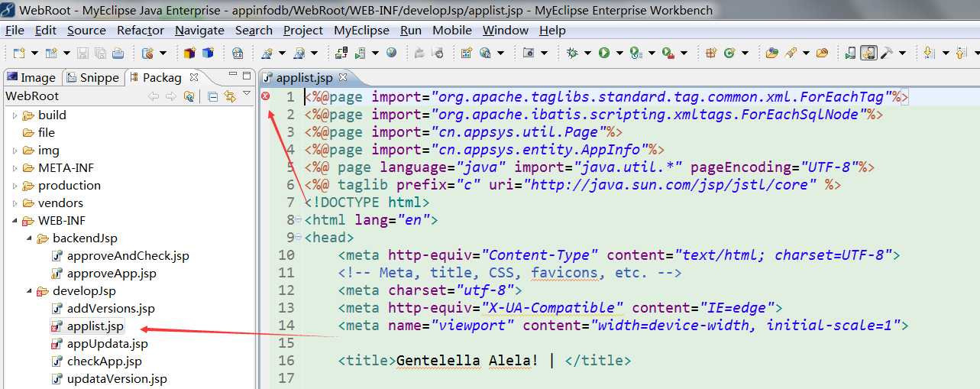This screenshot has height=389, width=980.
Task: Switch to the Image tab
Action: 31,77
